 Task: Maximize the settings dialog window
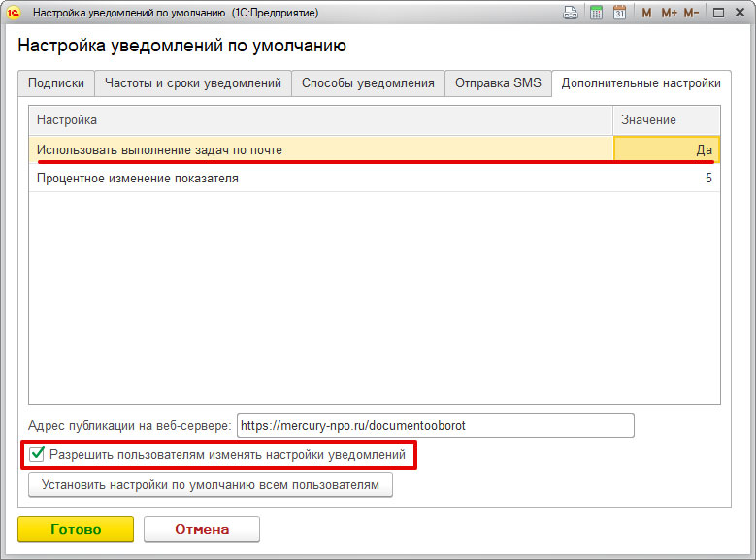pyautogui.click(x=719, y=14)
